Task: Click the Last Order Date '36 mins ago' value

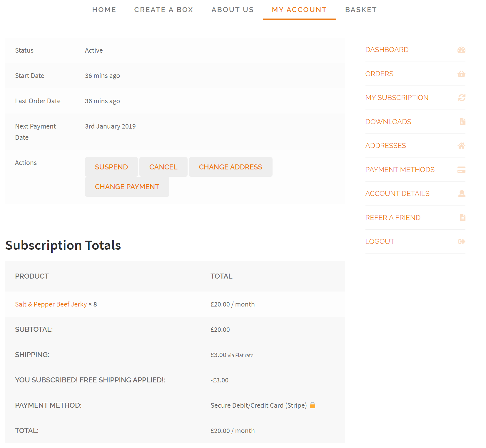Action: [102, 101]
